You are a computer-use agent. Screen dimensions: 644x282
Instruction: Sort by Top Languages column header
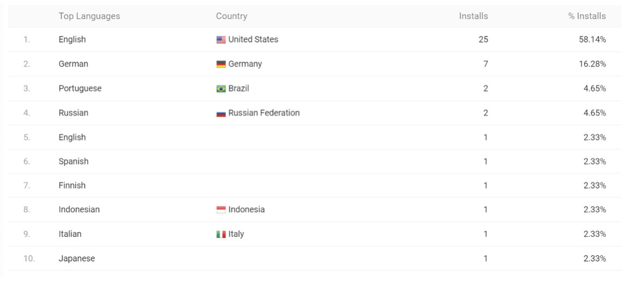(89, 16)
